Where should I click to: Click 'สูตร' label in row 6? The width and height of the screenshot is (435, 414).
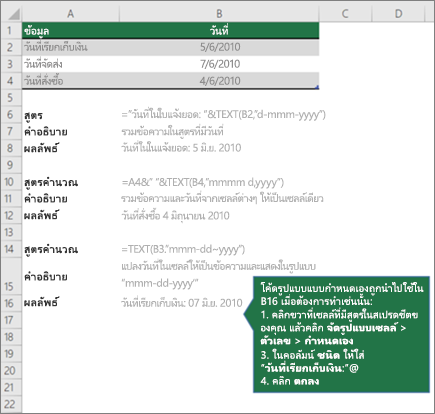(33, 115)
